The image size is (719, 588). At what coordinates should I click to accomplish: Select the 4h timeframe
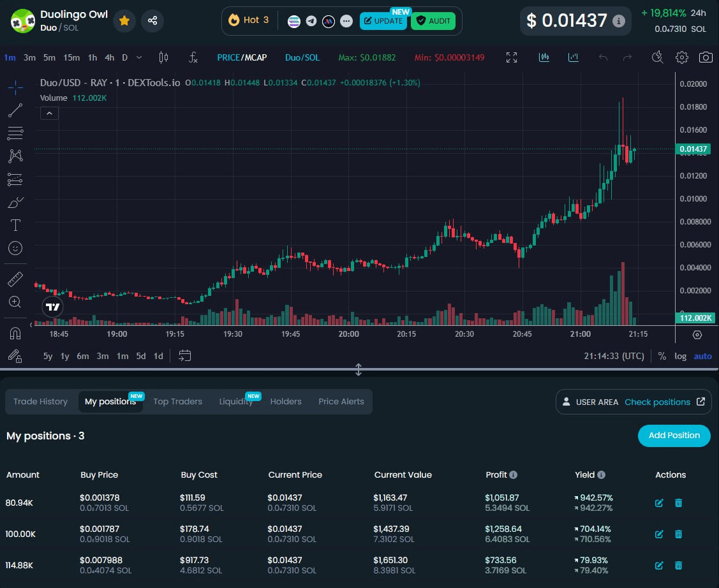click(x=109, y=57)
